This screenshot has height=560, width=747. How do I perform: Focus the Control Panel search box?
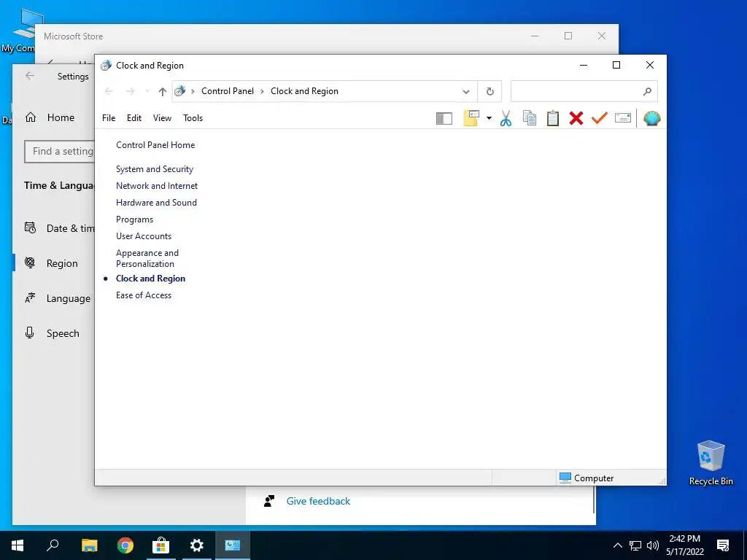(584, 91)
